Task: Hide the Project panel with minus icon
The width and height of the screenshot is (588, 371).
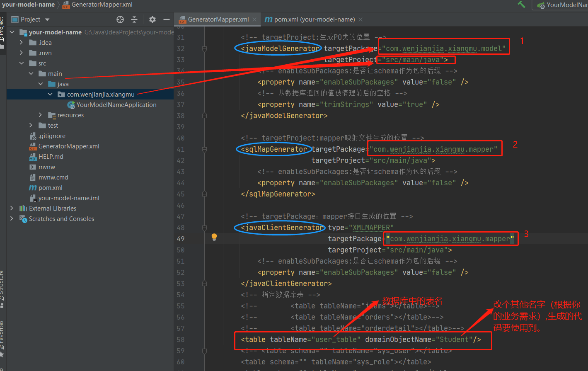Action: coord(167,19)
